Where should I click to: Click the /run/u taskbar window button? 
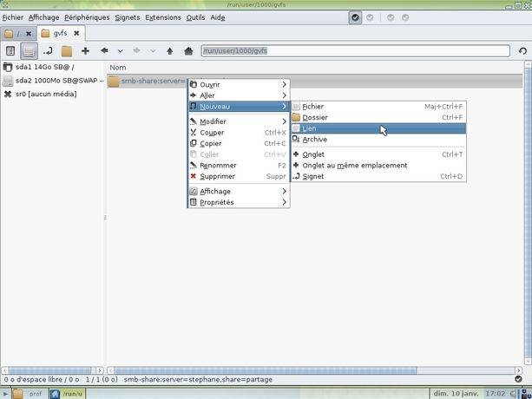(67, 394)
